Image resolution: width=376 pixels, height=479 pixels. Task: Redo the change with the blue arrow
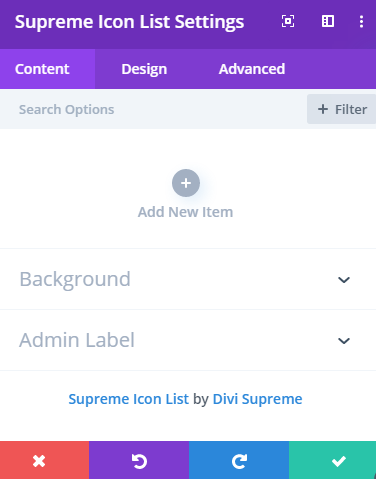(x=239, y=460)
